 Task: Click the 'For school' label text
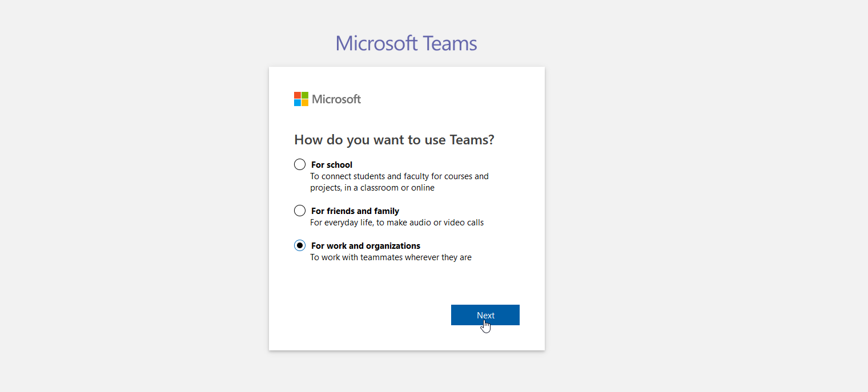(332, 165)
